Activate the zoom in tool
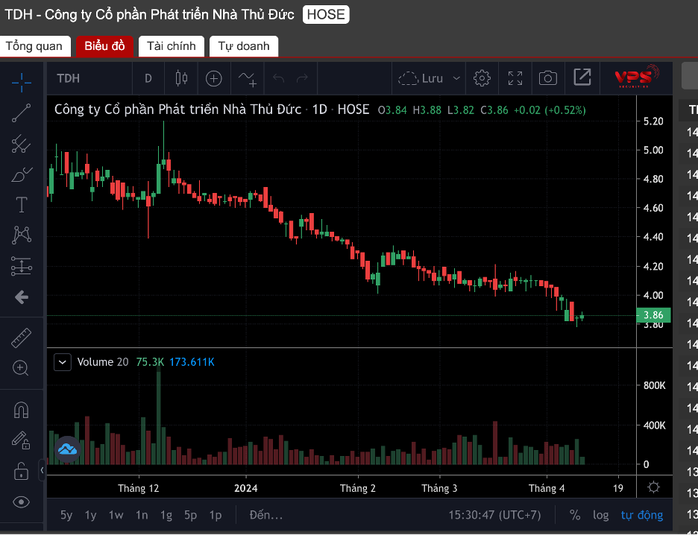698x535 pixels. click(21, 368)
